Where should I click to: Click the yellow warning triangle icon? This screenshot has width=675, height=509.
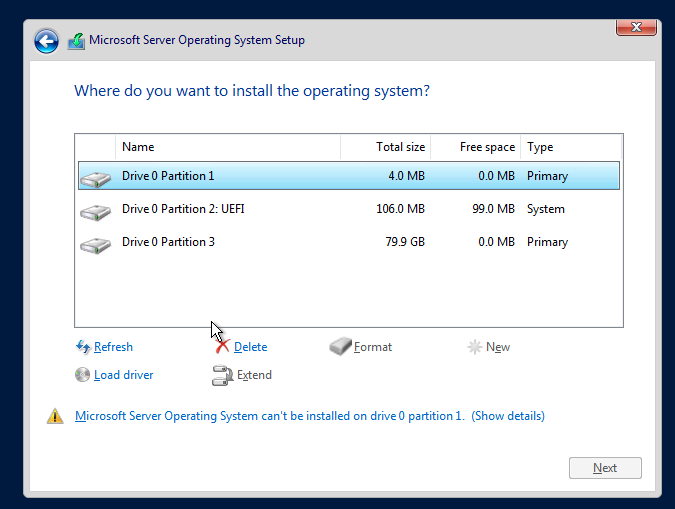tap(55, 416)
